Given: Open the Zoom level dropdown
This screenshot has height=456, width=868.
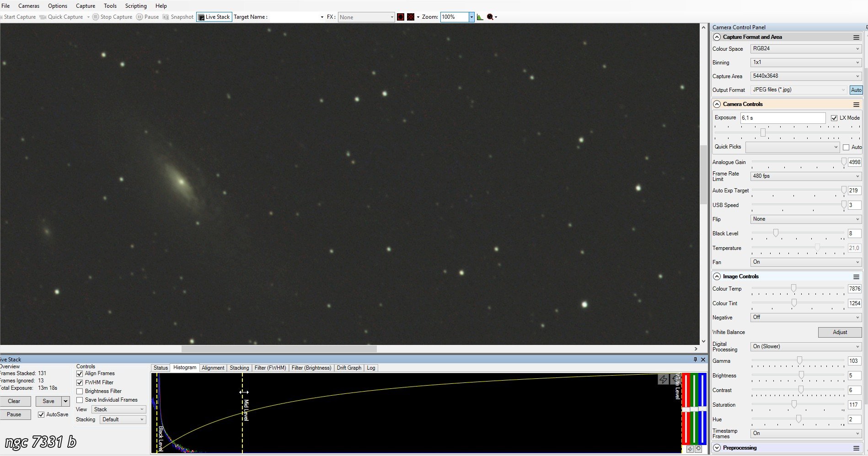Looking at the screenshot, I should [x=471, y=17].
